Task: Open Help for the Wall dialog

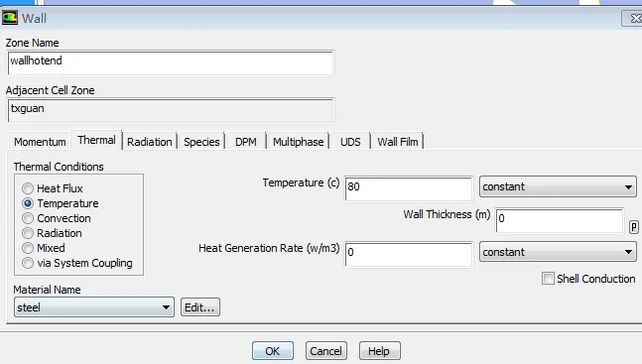Action: [x=380, y=351]
